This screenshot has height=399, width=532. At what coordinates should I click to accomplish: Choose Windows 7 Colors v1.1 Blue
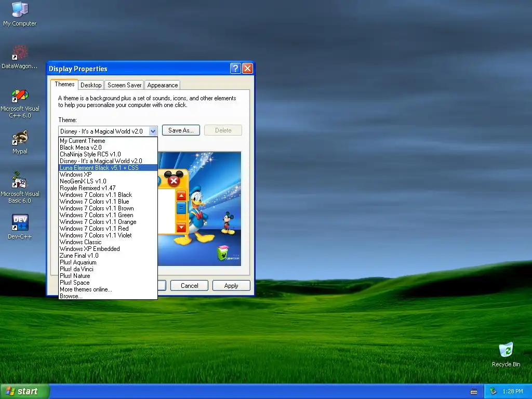click(108, 202)
